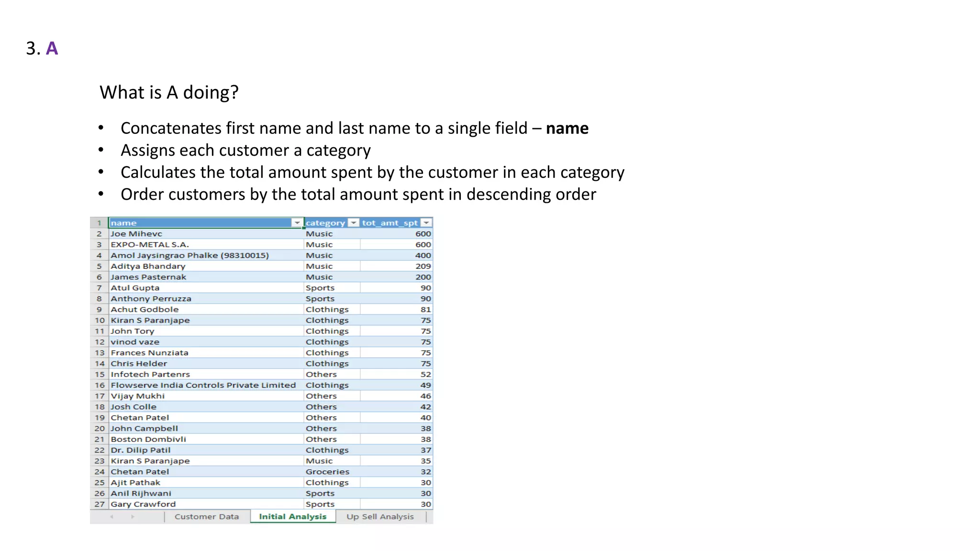Select amount 42 in Josh Colle row
980x551 pixels.
click(x=396, y=407)
